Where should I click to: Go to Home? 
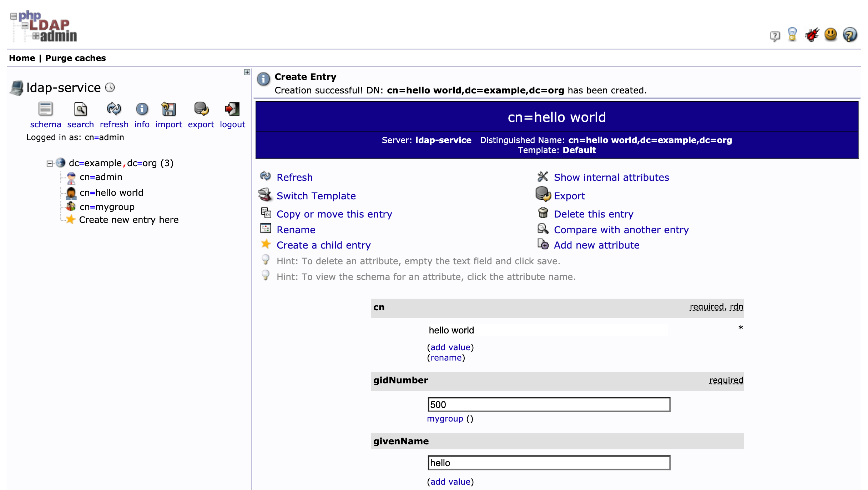[22, 58]
